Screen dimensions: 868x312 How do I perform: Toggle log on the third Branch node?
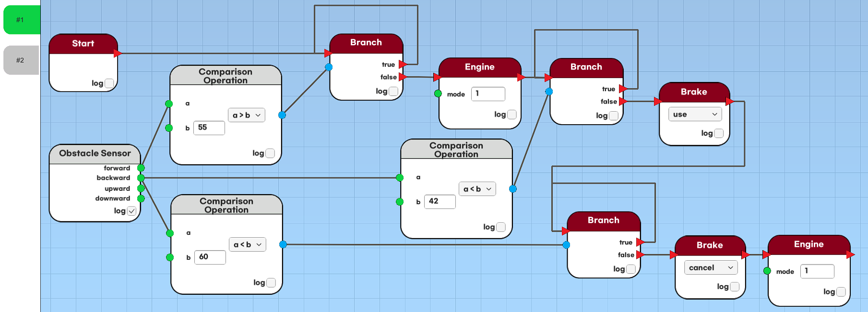click(x=631, y=269)
